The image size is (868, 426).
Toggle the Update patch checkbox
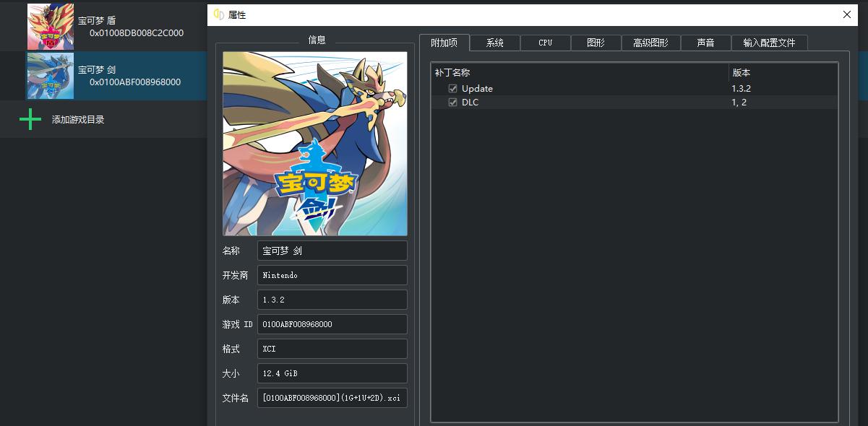pos(453,89)
